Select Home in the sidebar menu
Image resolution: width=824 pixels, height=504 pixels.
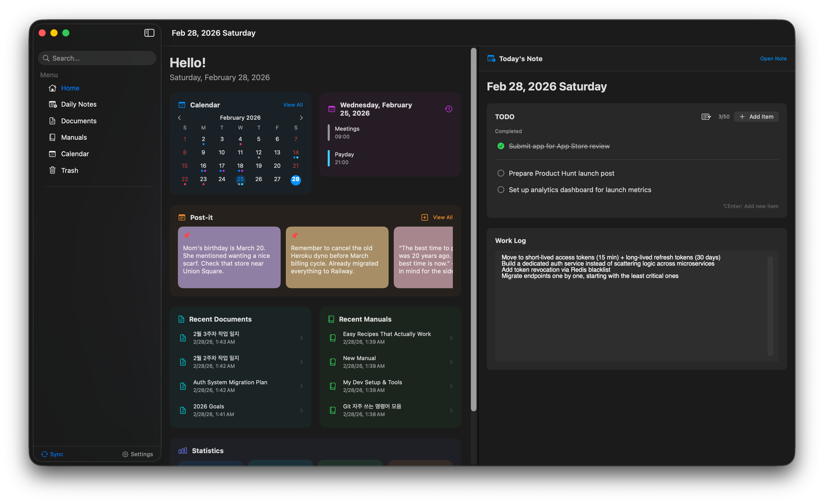click(52, 88)
